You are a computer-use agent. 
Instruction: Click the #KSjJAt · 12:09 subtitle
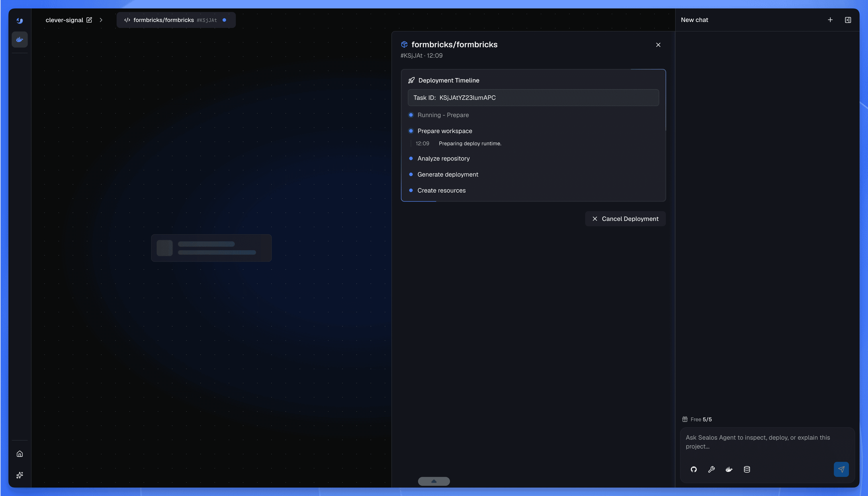[421, 55]
